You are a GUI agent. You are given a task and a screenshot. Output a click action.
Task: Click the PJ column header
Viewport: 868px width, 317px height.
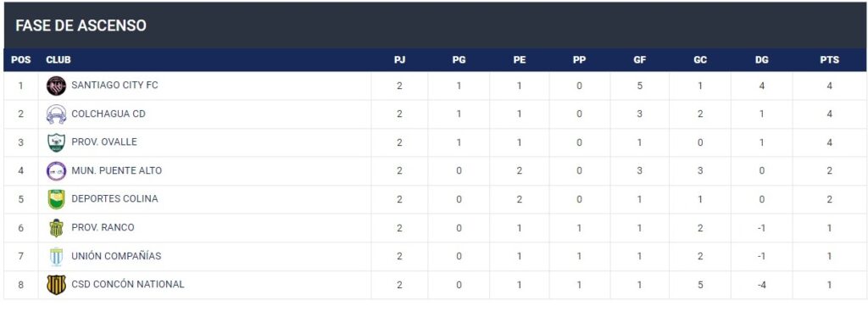click(399, 60)
